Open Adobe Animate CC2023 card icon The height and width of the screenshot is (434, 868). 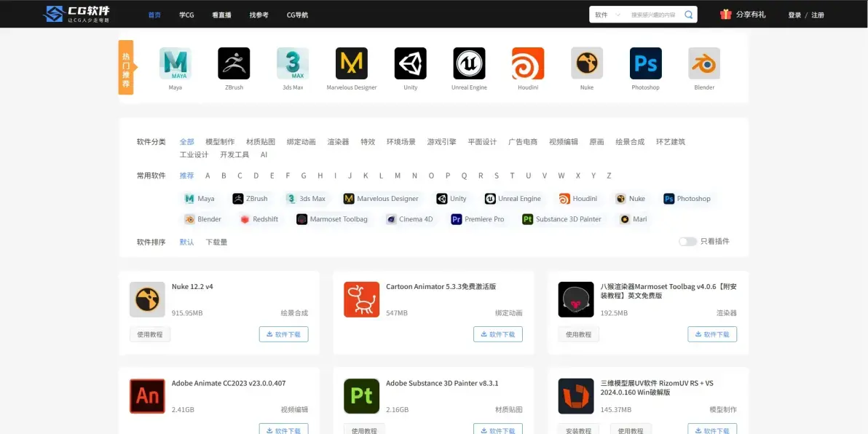point(147,396)
